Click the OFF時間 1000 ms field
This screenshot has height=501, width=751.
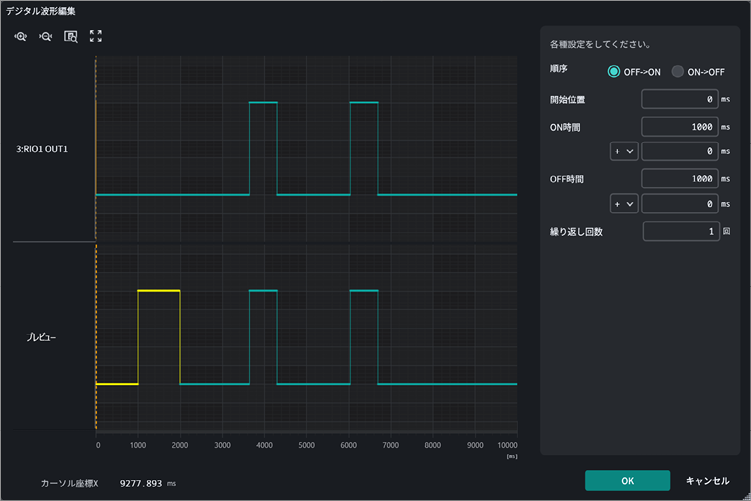(x=680, y=179)
